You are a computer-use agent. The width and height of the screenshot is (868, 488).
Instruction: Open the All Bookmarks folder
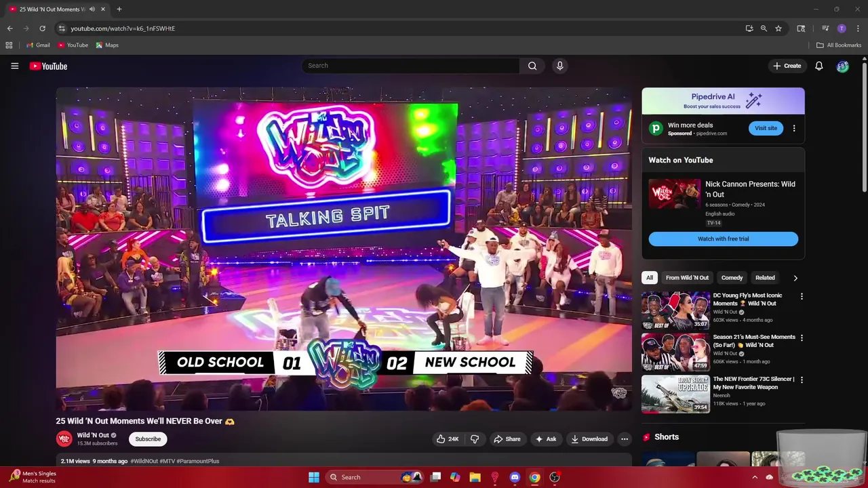point(839,45)
